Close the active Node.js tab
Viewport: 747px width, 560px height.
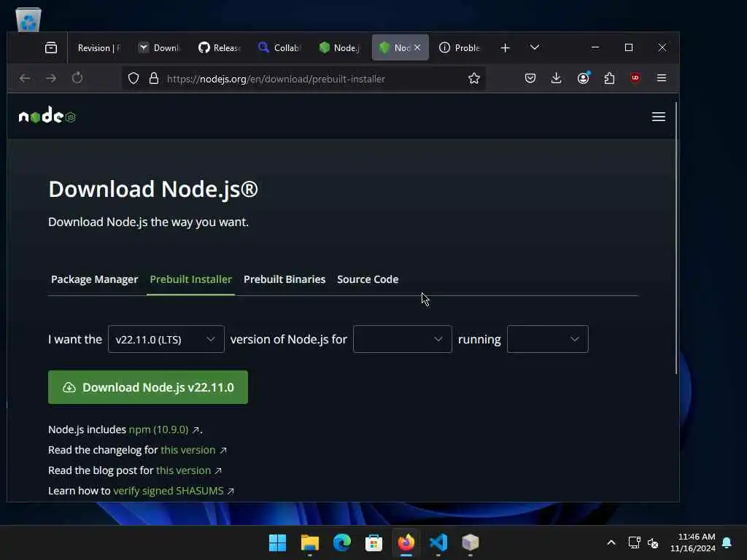[417, 47]
